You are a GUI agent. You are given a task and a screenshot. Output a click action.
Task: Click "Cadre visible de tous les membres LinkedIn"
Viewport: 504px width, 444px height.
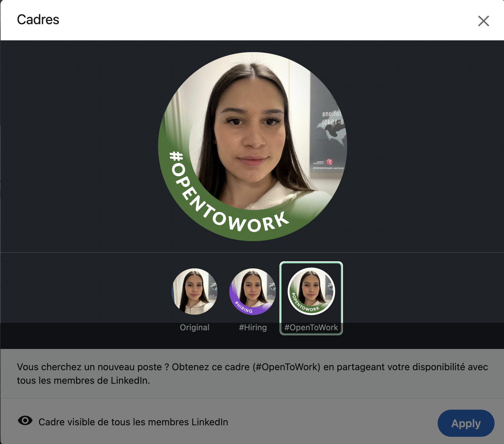tap(133, 422)
